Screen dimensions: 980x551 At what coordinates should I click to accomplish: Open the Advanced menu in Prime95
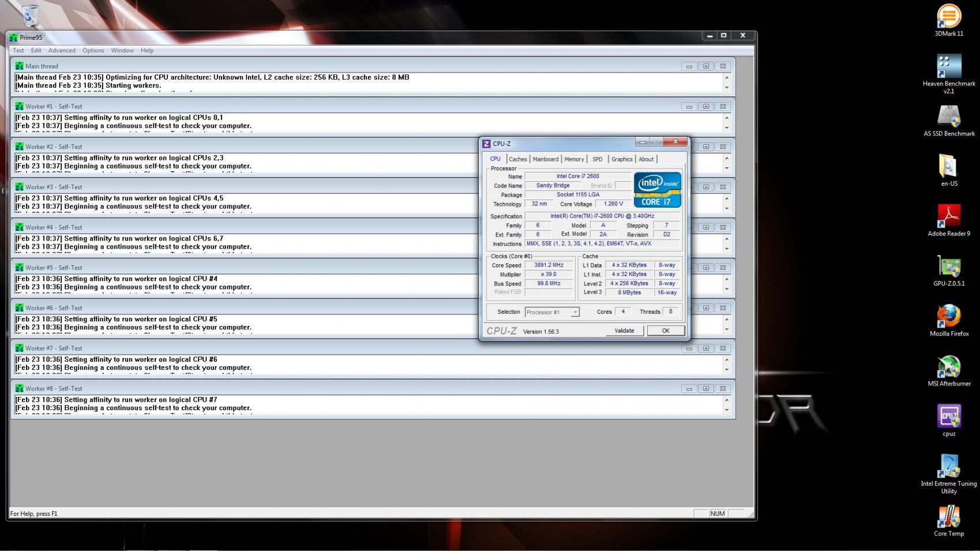click(62, 51)
